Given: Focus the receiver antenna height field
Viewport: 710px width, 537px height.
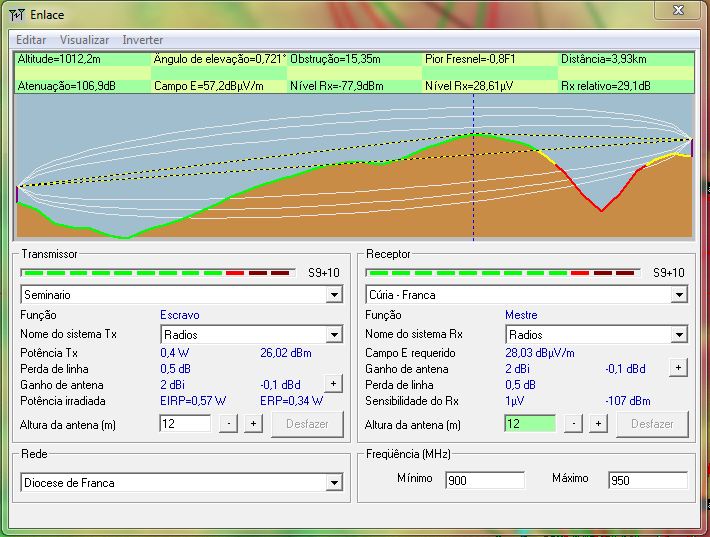Looking at the screenshot, I should coord(530,424).
